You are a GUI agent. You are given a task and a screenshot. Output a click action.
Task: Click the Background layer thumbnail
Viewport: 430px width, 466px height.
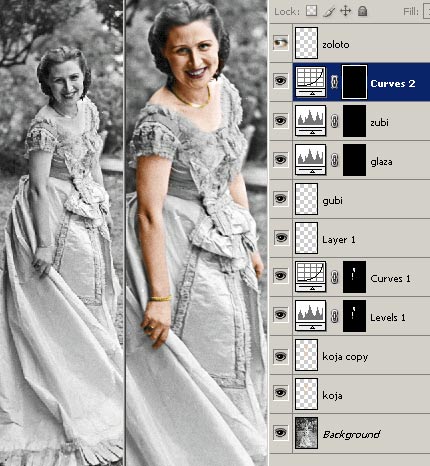[306, 433]
